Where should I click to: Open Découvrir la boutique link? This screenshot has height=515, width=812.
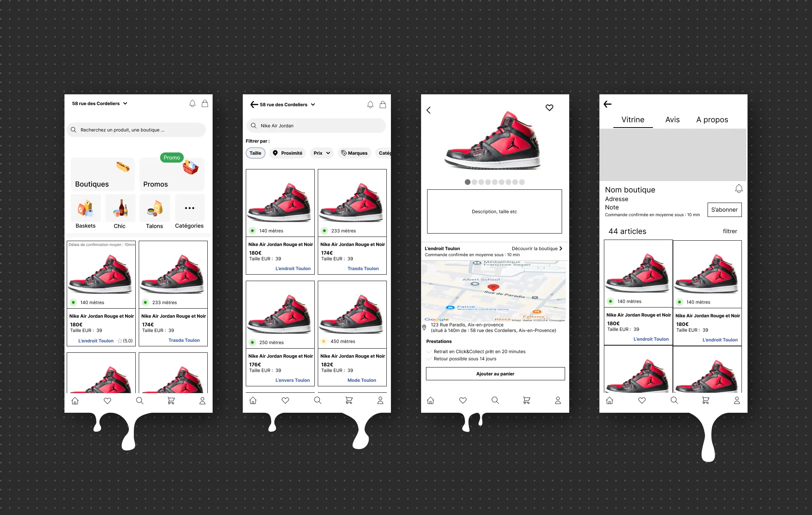pyautogui.click(x=537, y=249)
